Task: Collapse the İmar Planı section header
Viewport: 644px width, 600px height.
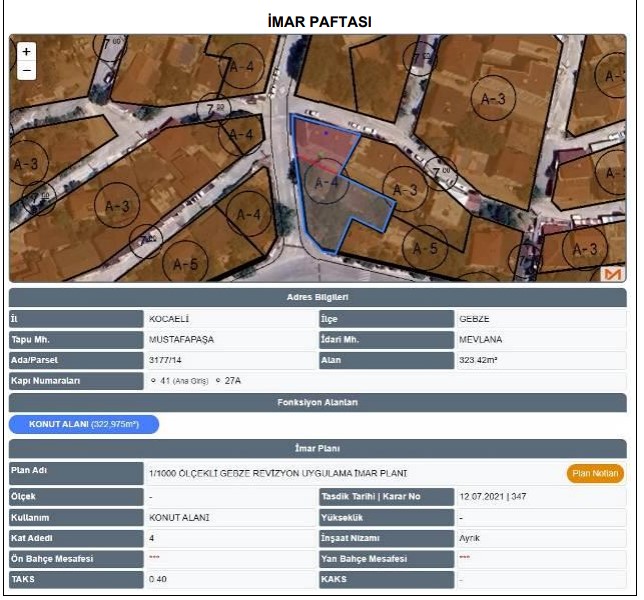Action: pyautogui.click(x=318, y=449)
